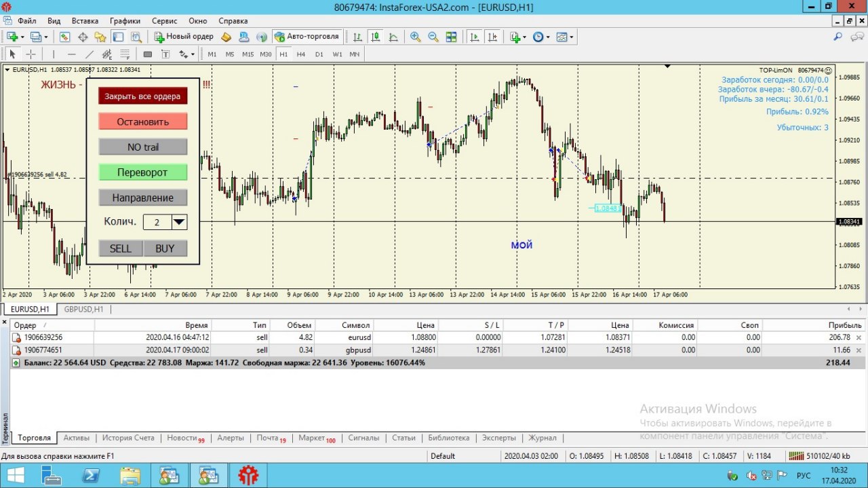This screenshot has width=868, height=488.
Task: Open the search magnifier icon
Action: pyautogui.click(x=838, y=37)
